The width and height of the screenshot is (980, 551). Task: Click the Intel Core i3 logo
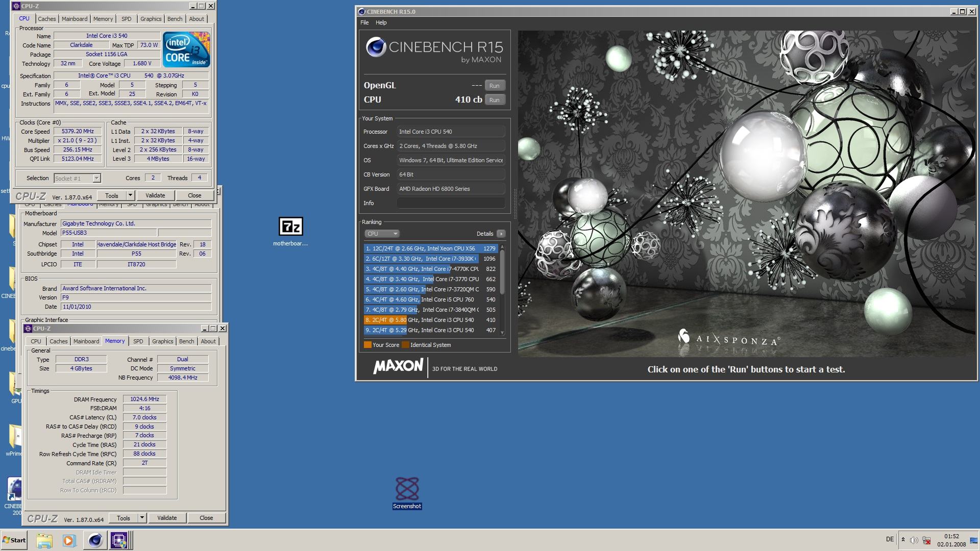click(186, 49)
